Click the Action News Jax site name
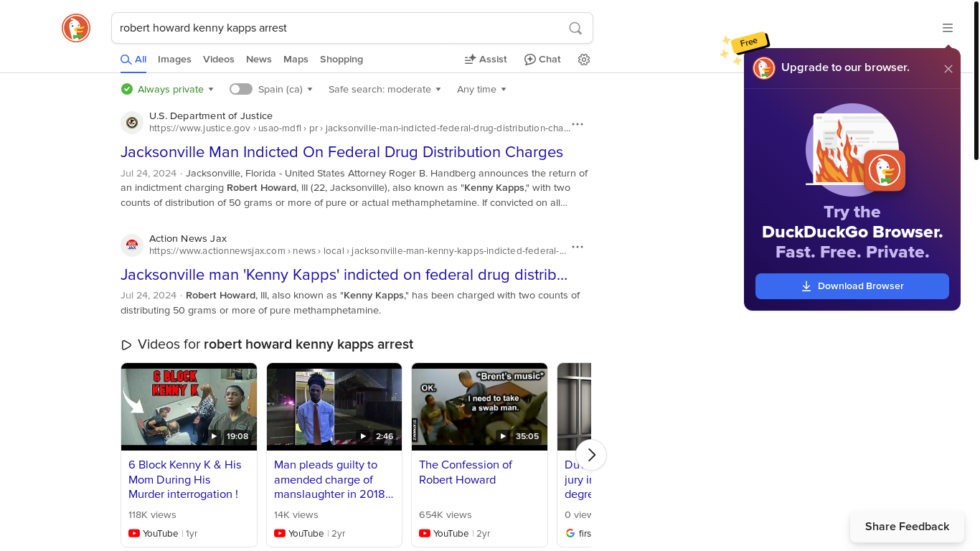 tap(188, 238)
